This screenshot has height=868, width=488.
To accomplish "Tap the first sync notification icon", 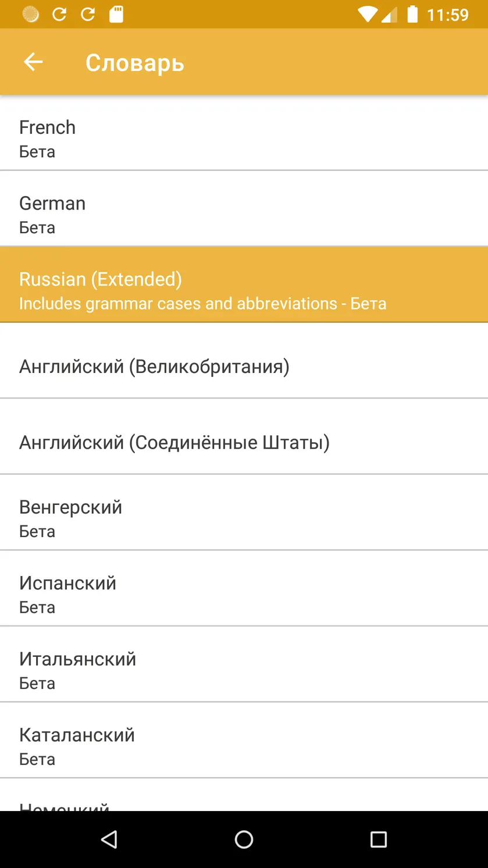I will coord(59,14).
